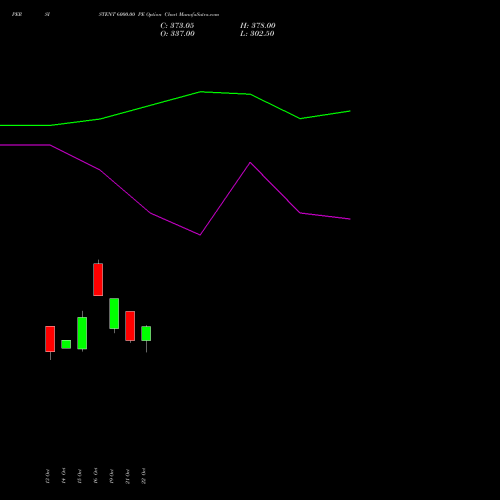
Task: Click the red candlestick above 21 Oct
Action: [130, 326]
